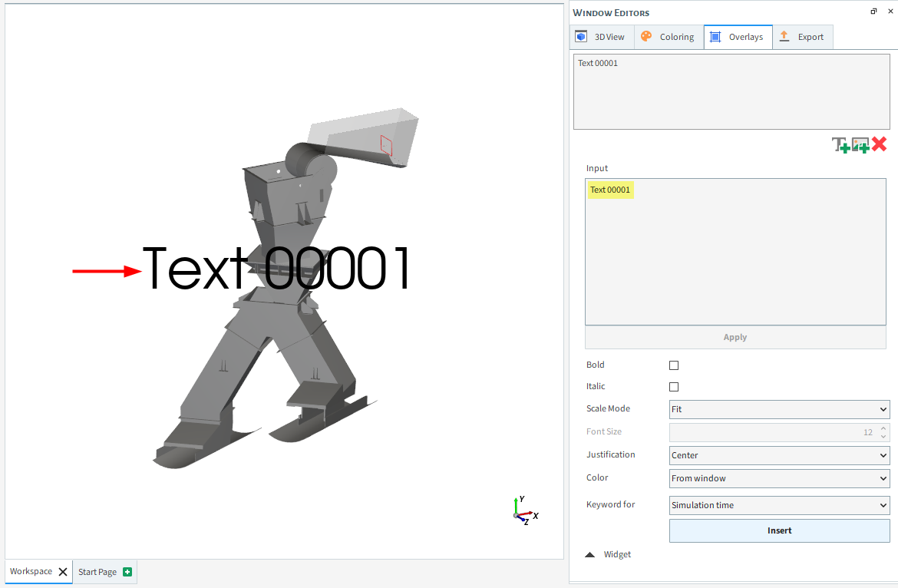Click the Apply button
898x588 pixels.
point(735,337)
